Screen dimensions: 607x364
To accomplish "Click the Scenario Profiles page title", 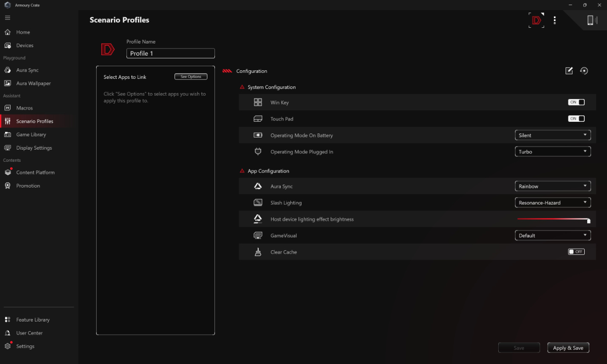I will point(119,20).
